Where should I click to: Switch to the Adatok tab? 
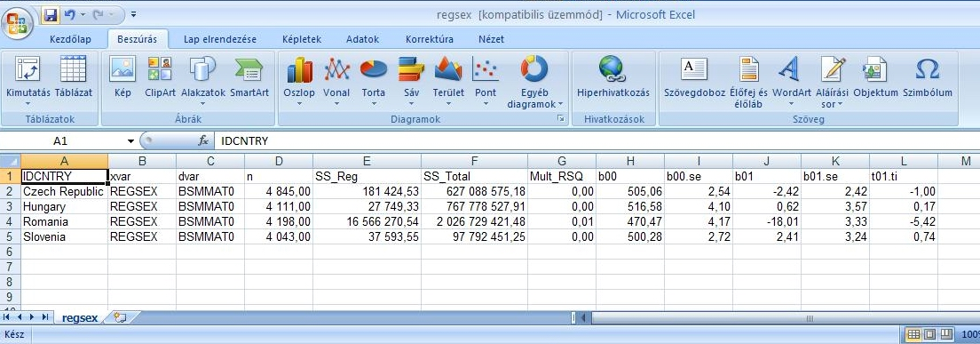pyautogui.click(x=362, y=39)
